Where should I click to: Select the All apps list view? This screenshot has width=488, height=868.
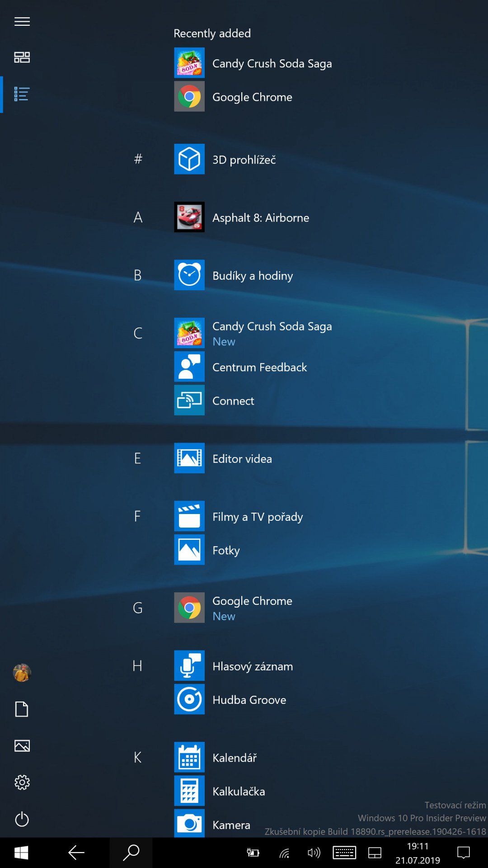(22, 94)
